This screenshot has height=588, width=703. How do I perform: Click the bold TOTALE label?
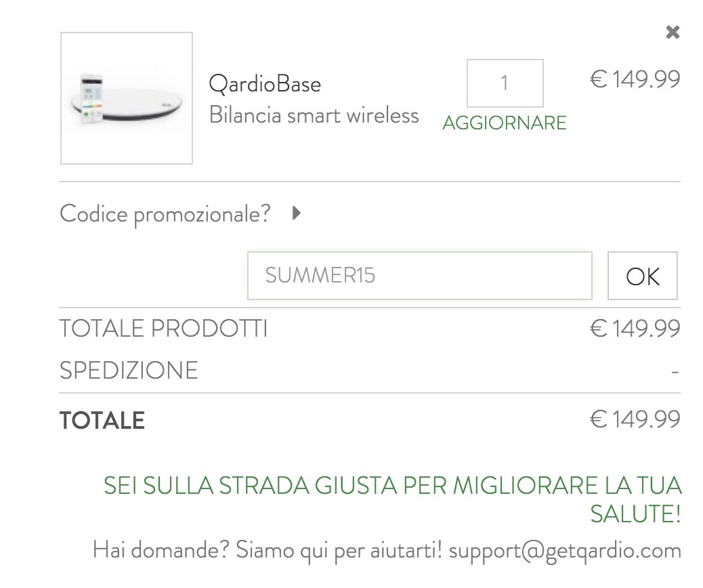tap(102, 420)
